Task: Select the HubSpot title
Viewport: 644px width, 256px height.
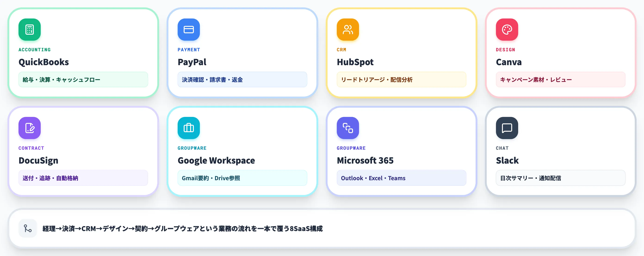Action: (355, 62)
